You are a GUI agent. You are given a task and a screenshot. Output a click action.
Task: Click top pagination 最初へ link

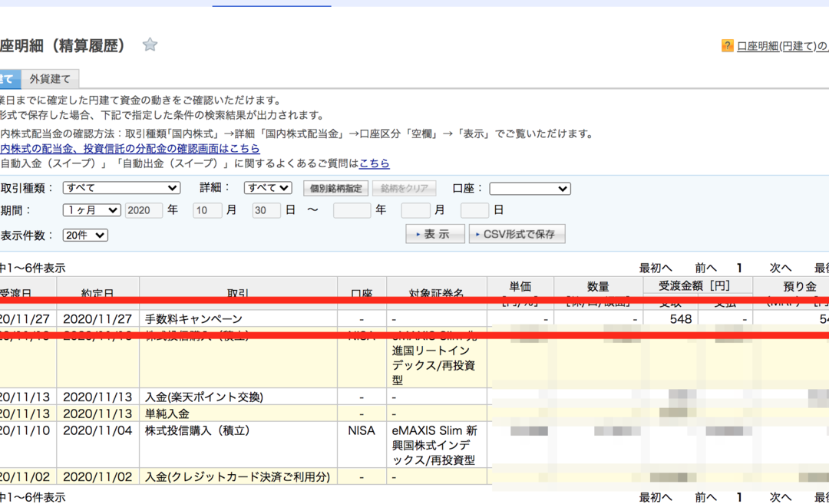[x=656, y=268]
